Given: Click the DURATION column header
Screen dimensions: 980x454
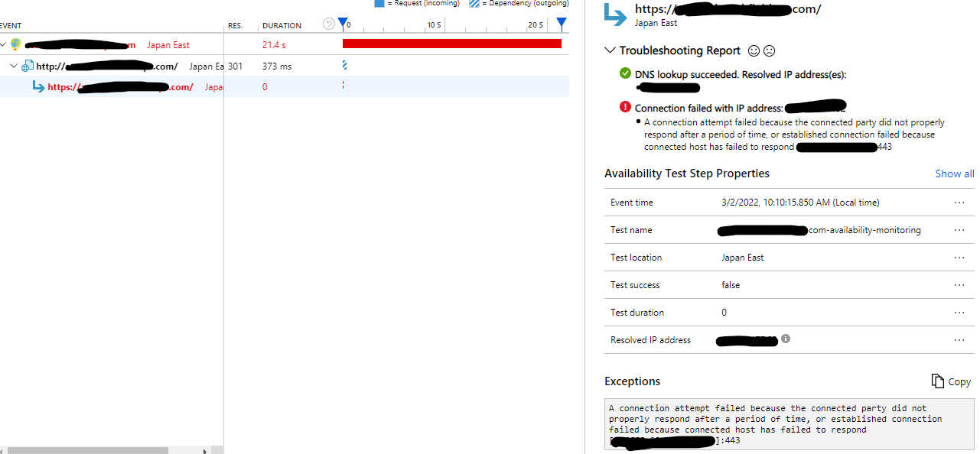Looking at the screenshot, I should [282, 25].
